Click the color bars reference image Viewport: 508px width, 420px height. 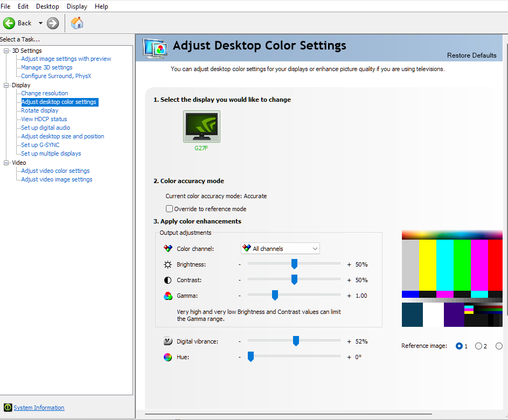pyautogui.click(x=452, y=278)
